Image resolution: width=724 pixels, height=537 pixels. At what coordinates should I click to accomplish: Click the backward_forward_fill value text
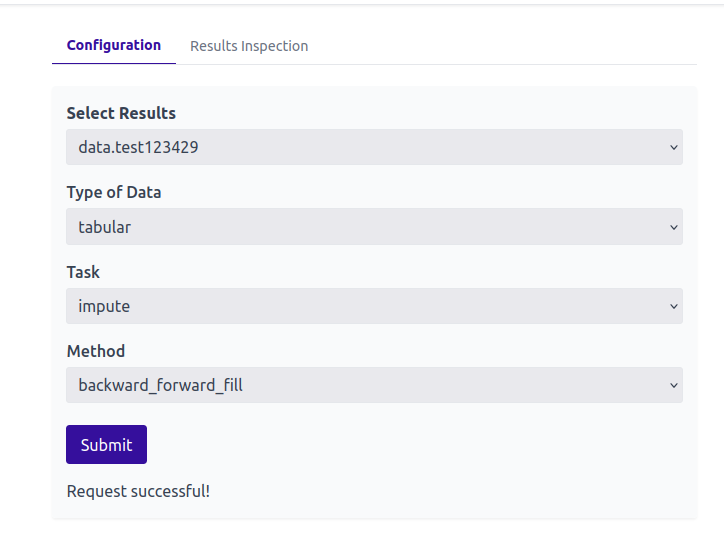click(160, 385)
